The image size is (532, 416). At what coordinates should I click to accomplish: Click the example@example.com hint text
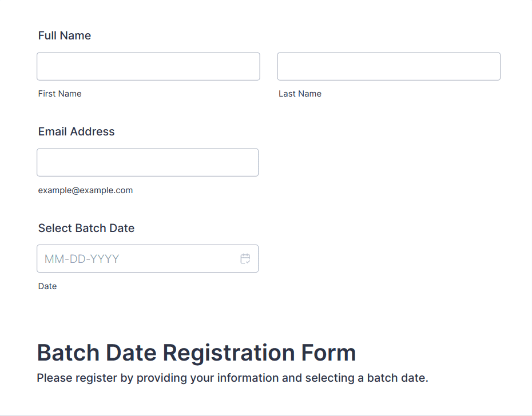85,190
